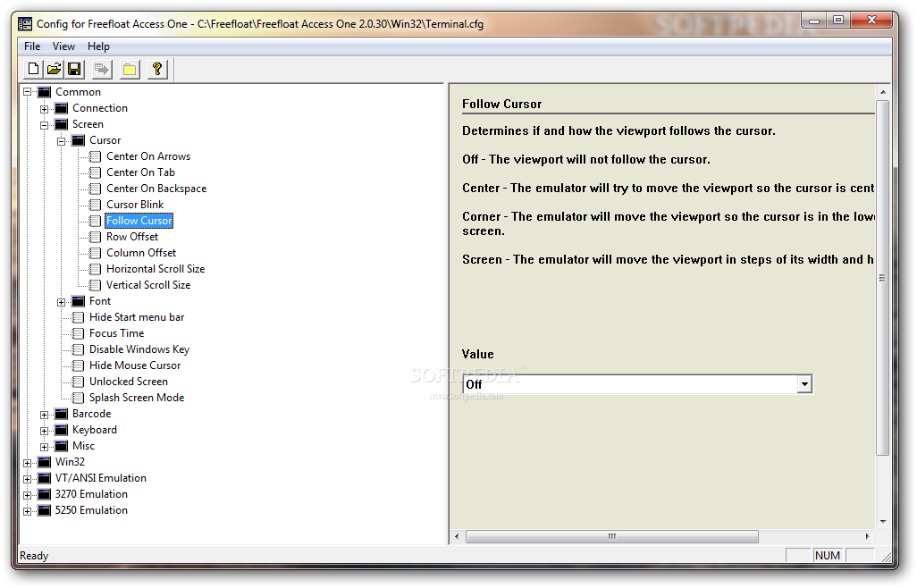Save the config with the floppy disk icon
917x588 pixels.
coord(74,70)
